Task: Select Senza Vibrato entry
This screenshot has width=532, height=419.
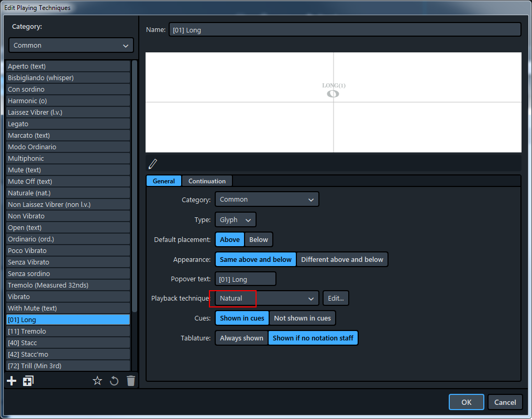Action: (68, 262)
